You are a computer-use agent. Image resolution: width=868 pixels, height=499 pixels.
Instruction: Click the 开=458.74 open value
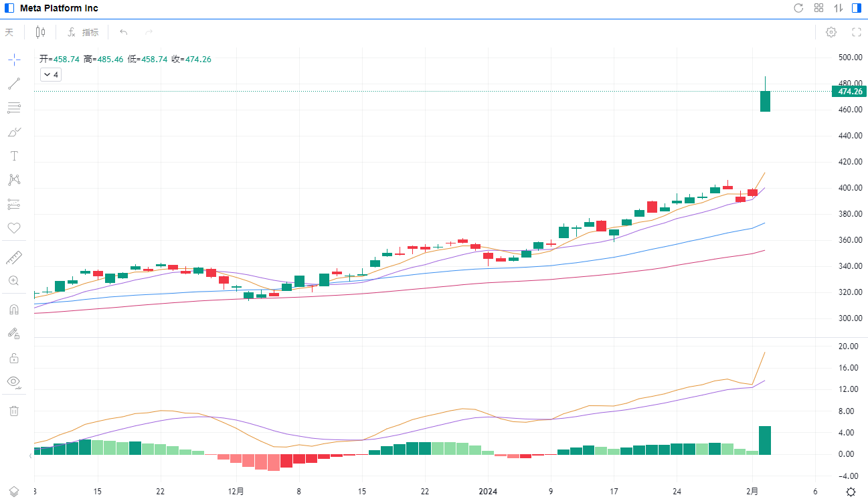coord(60,60)
